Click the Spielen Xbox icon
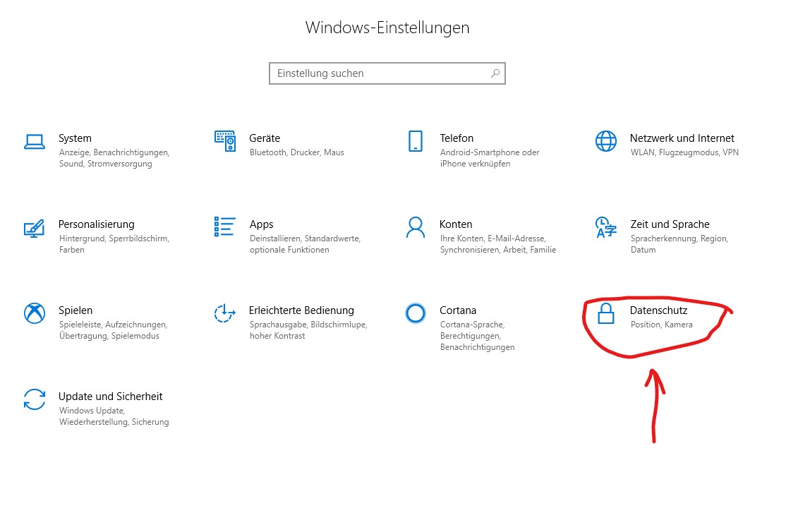 (34, 313)
